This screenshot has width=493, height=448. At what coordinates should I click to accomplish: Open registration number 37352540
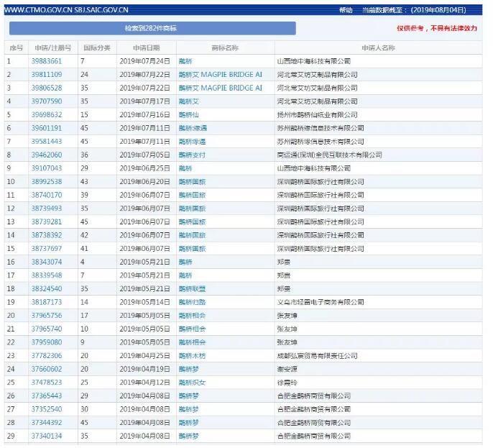[x=47, y=409]
